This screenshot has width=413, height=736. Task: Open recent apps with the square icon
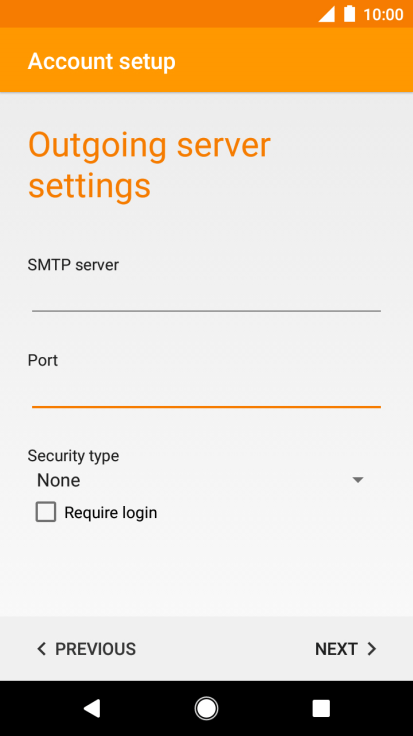[x=321, y=708]
